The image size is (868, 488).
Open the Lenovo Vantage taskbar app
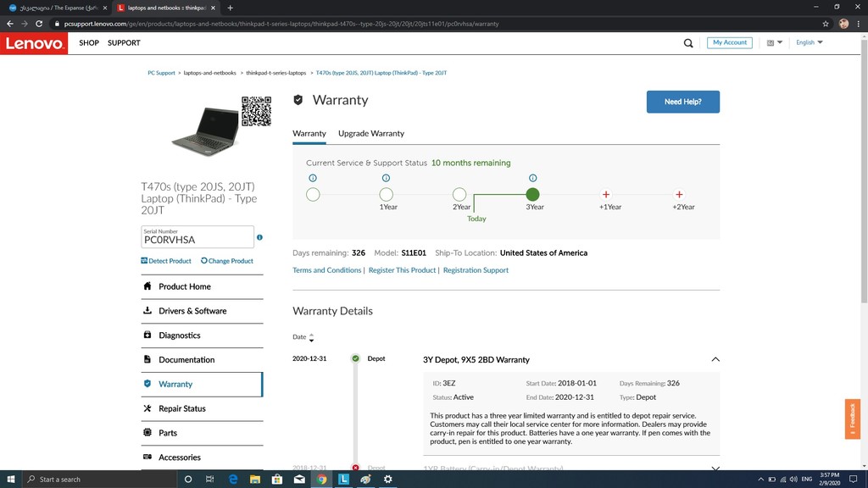point(344,479)
